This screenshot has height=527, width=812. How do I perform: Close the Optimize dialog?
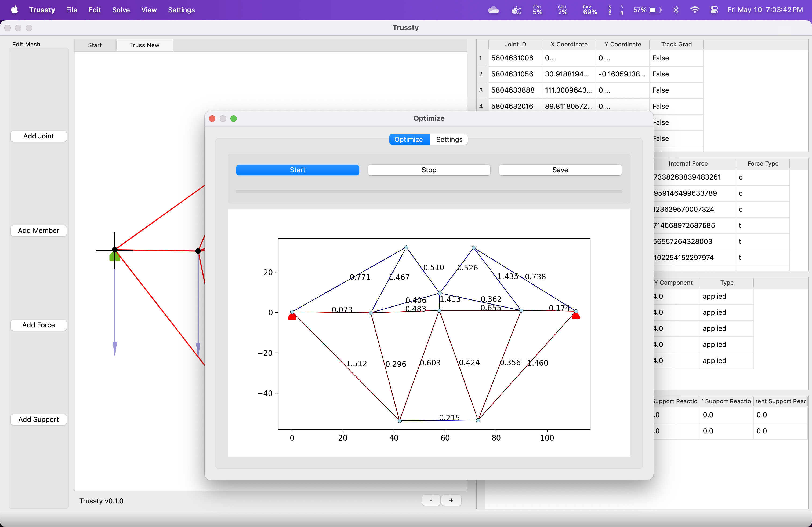point(212,118)
